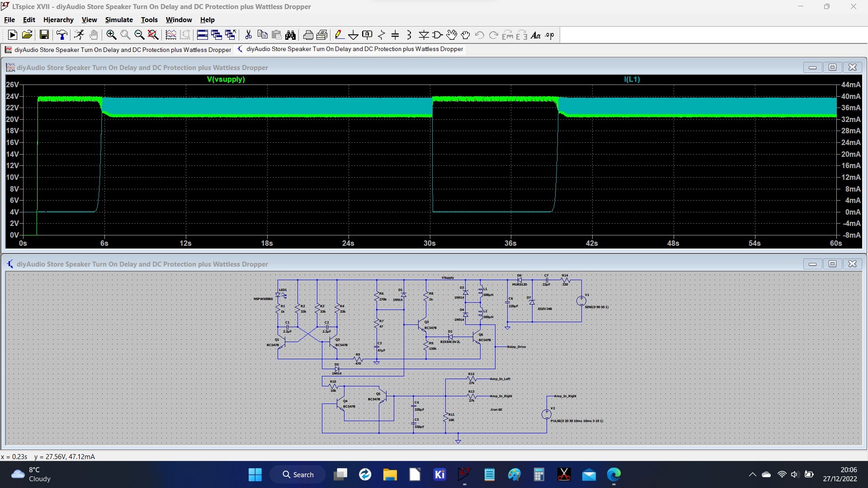
Task: Switch to the waveform plot document tab
Action: 118,50
